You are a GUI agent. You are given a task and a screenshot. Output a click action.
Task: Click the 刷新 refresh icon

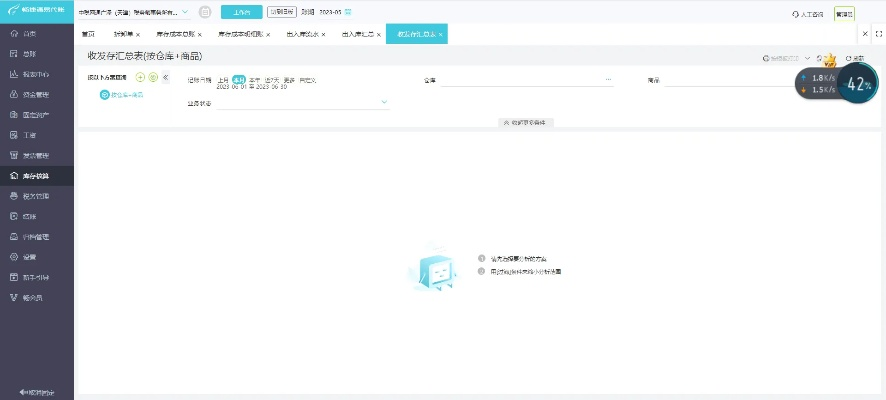tap(853, 59)
